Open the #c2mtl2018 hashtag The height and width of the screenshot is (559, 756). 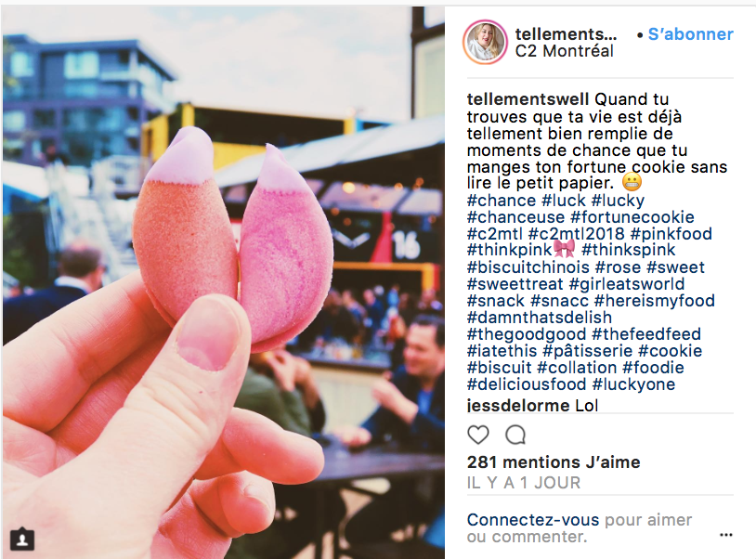tap(576, 234)
